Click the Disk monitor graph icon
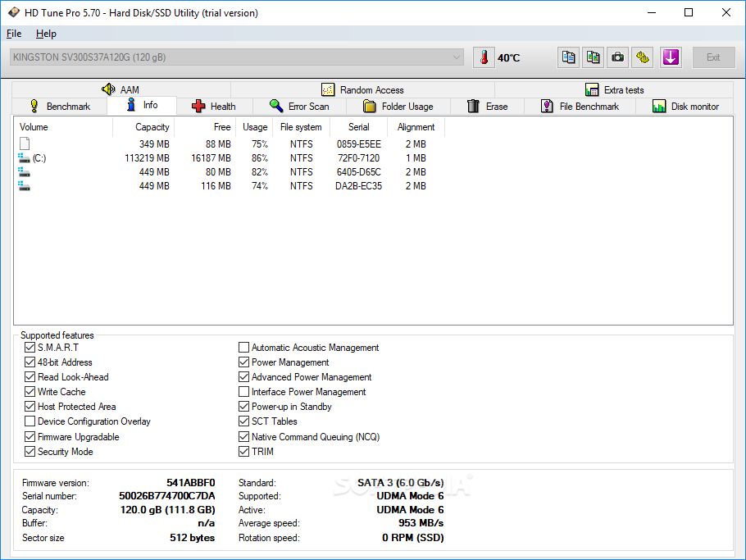The height and width of the screenshot is (560, 746). 659,106
